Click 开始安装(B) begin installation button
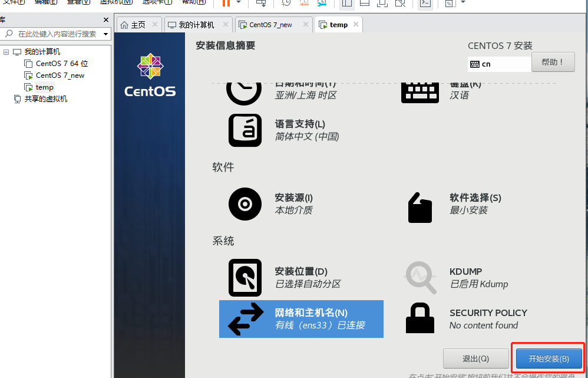Screen dimensions: 588x378 [x=549, y=359]
